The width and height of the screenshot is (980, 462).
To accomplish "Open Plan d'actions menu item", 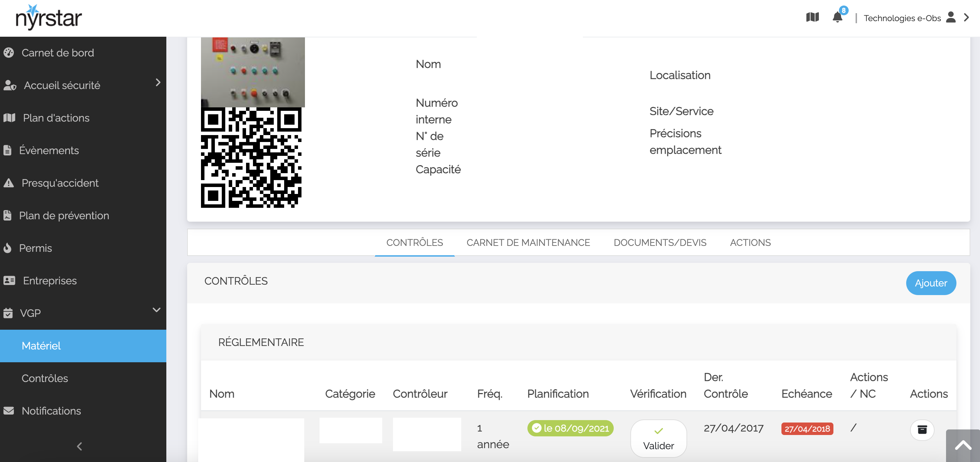I will (56, 118).
